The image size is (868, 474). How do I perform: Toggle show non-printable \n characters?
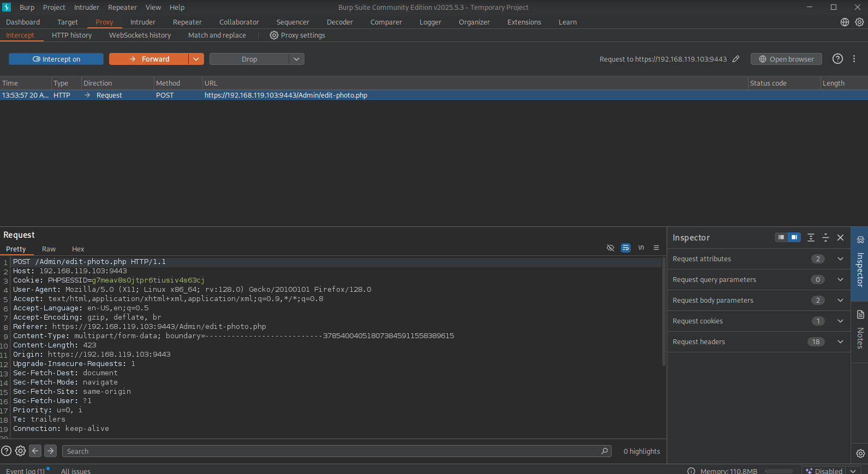[x=641, y=248]
